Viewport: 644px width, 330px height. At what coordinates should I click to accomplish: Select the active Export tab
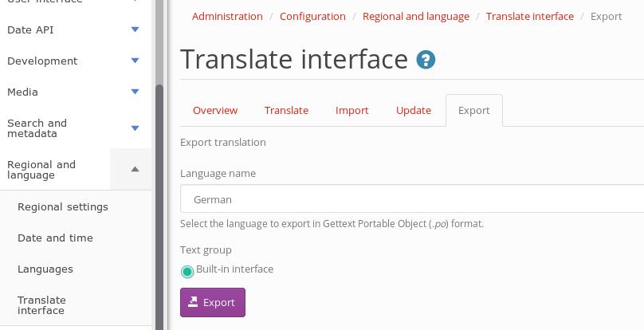[473, 111]
